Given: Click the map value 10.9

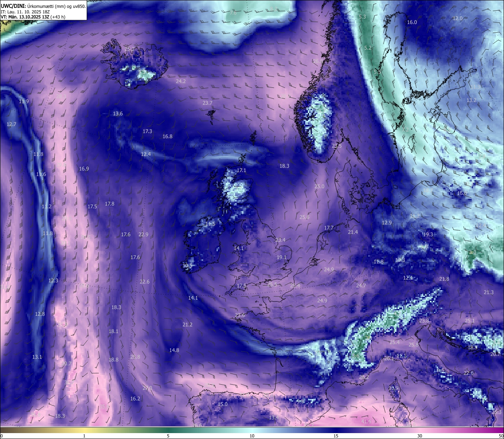Looking at the screenshot, I should pos(393,388).
